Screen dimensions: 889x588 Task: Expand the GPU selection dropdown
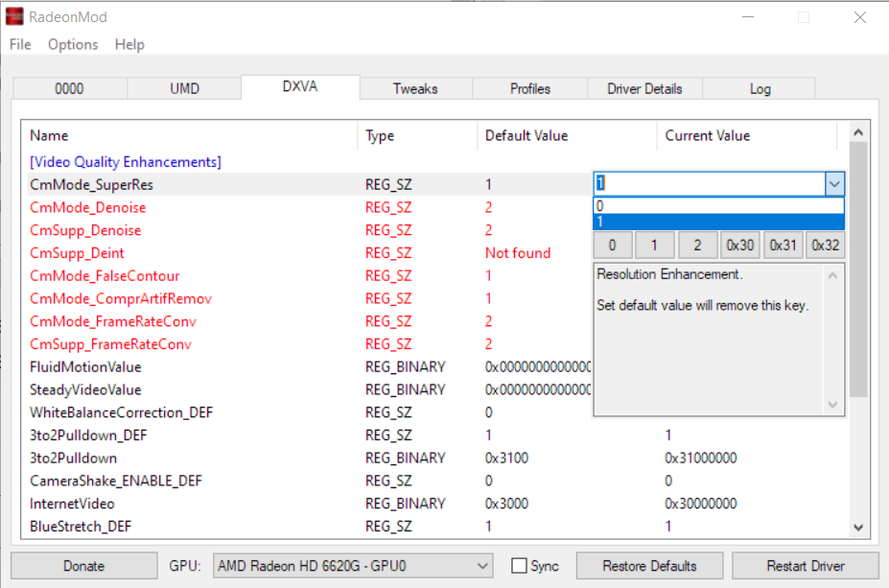pyautogui.click(x=482, y=566)
